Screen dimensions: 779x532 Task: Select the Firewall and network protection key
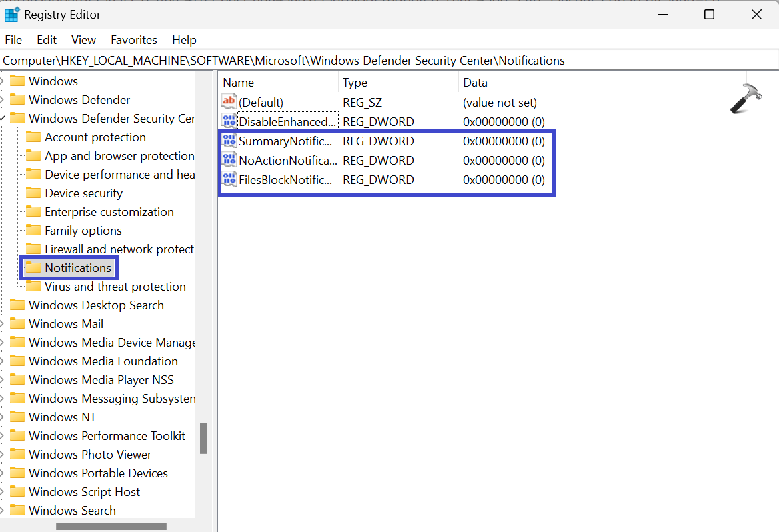pos(119,249)
